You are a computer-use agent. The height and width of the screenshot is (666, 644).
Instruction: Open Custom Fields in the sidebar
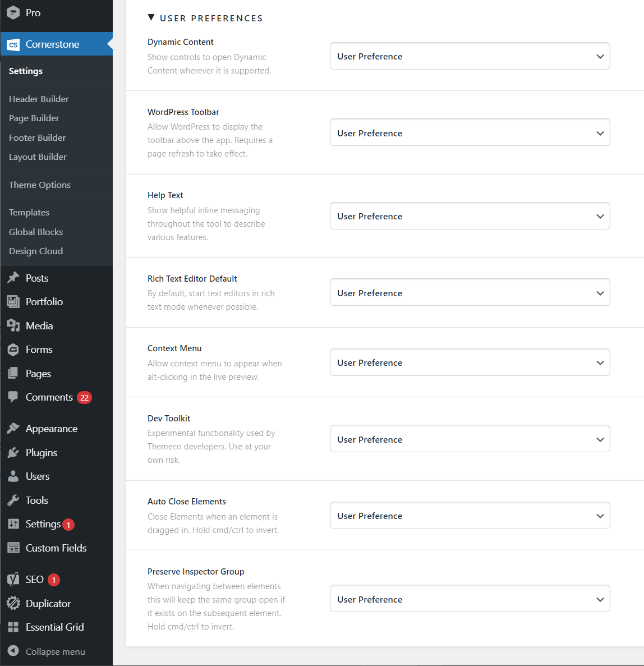(x=56, y=548)
